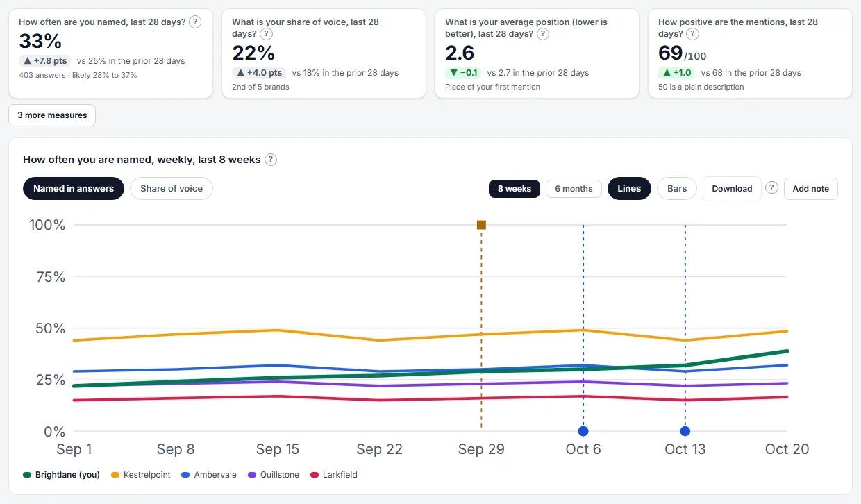Image resolution: width=861 pixels, height=504 pixels.
Task: Switch to 'Share of voice' tab
Action: (172, 189)
